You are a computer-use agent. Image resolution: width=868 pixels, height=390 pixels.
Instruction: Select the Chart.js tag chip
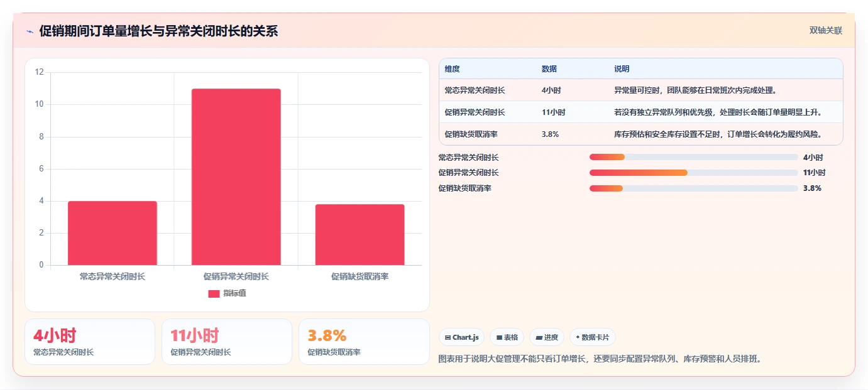tap(462, 337)
